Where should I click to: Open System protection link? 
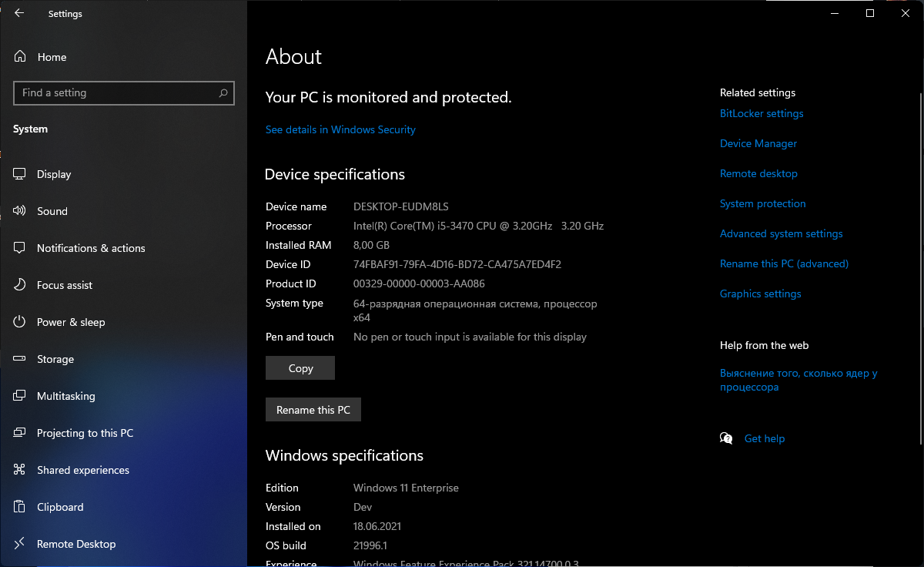(763, 203)
